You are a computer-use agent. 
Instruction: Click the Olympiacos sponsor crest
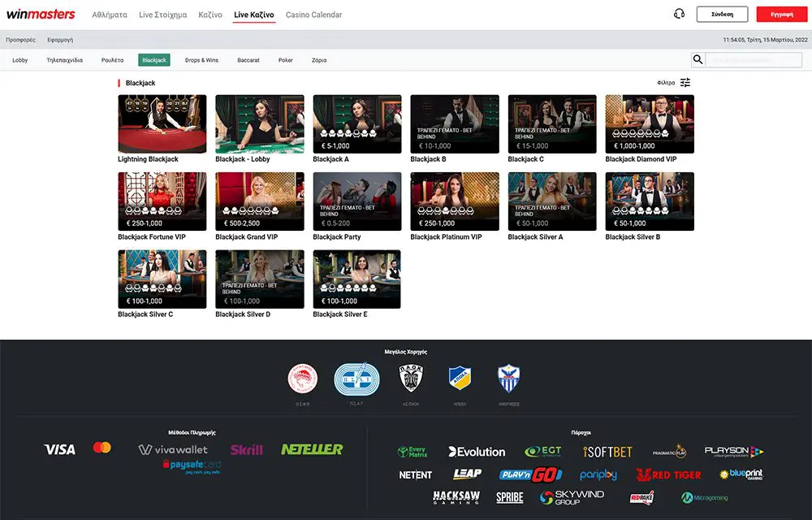[x=304, y=379]
